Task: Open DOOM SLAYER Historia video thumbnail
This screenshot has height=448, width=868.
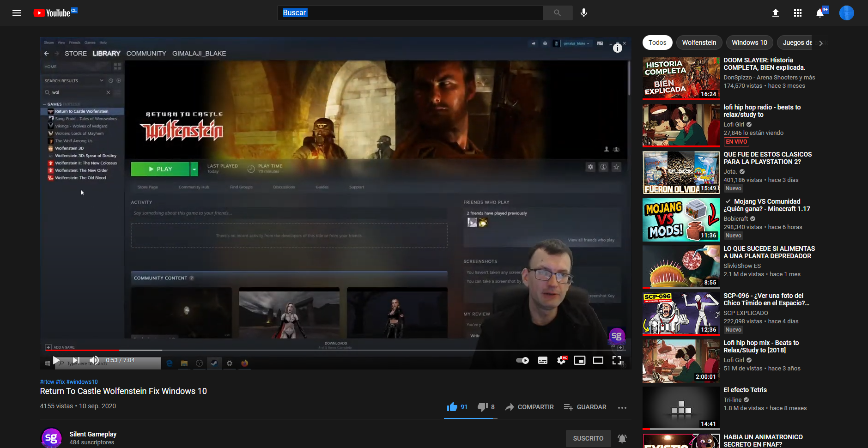Action: point(681,78)
